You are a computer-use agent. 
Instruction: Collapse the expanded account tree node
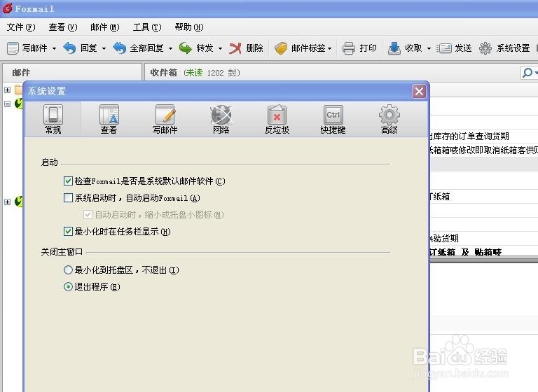pos(7,103)
